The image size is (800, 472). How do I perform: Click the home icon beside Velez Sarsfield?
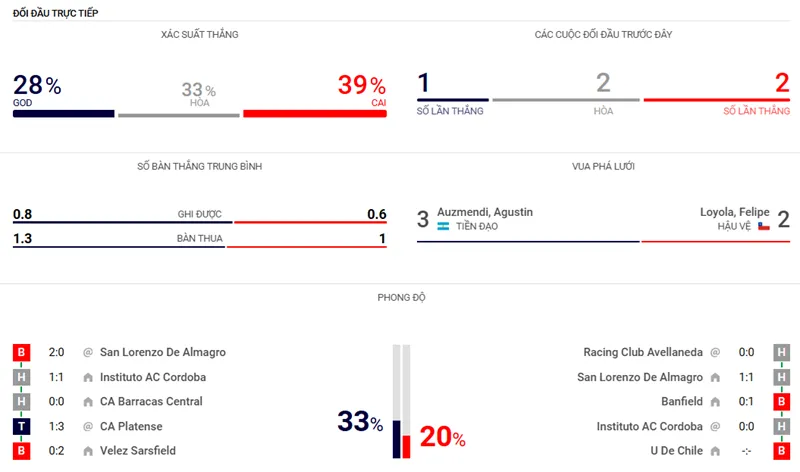tap(88, 452)
